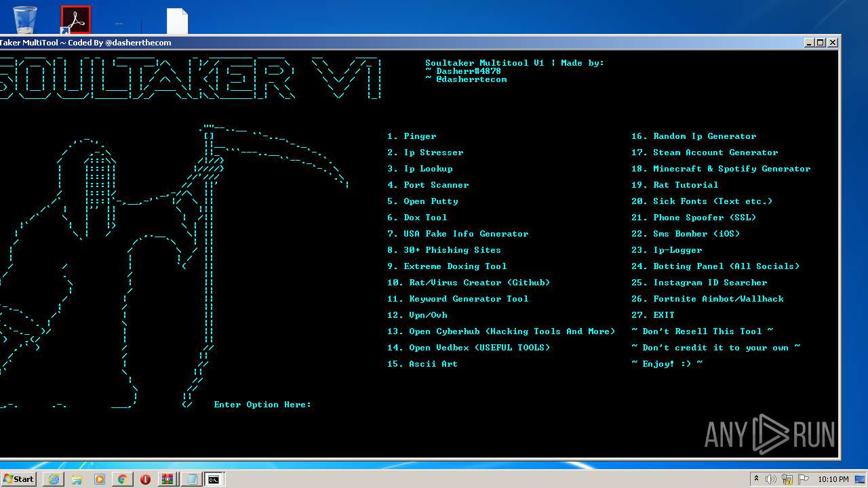Click the 'Enter Option Here:' prompt
868x488 pixels.
(x=262, y=405)
